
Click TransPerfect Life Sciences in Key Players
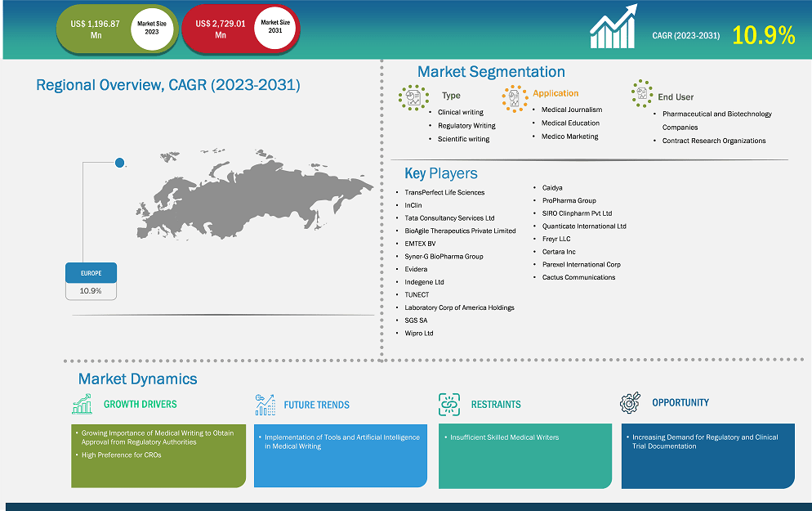point(444,192)
